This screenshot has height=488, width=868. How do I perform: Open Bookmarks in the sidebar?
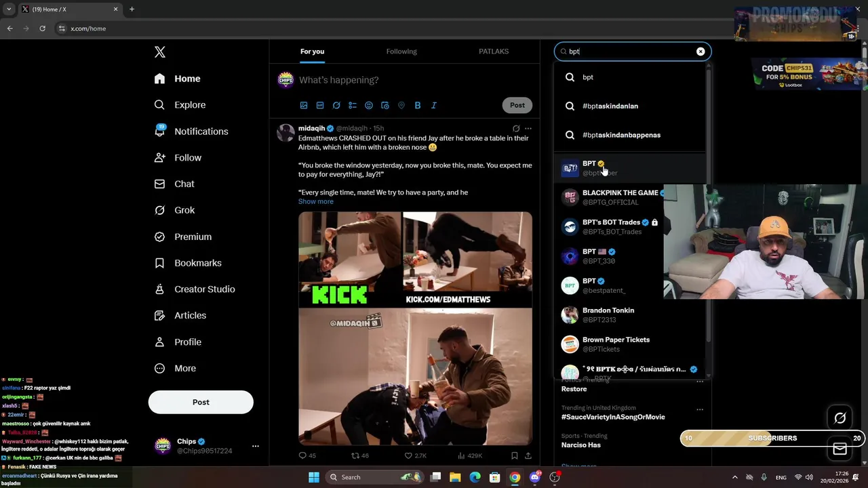(188, 263)
